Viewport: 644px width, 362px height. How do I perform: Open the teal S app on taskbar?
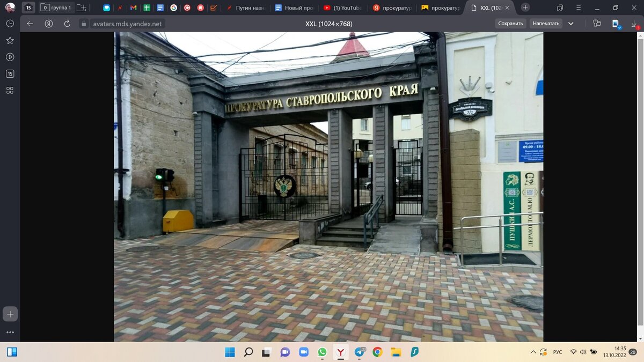[x=415, y=352]
